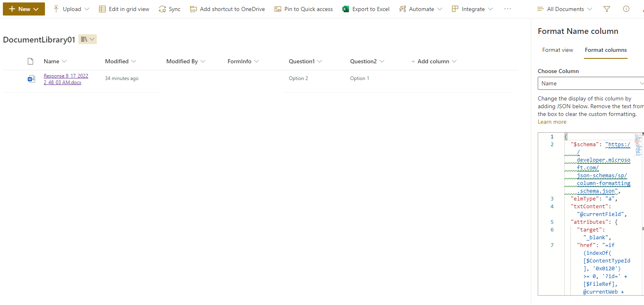The image size is (644, 305).
Task: Expand the Automate dropdown chevron
Action: [x=440, y=9]
